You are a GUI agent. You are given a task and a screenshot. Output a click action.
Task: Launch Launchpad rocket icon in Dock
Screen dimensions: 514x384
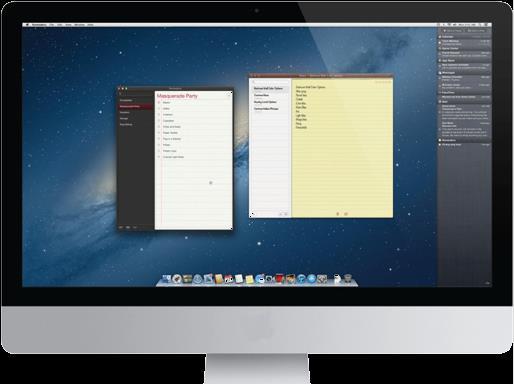[177, 279]
